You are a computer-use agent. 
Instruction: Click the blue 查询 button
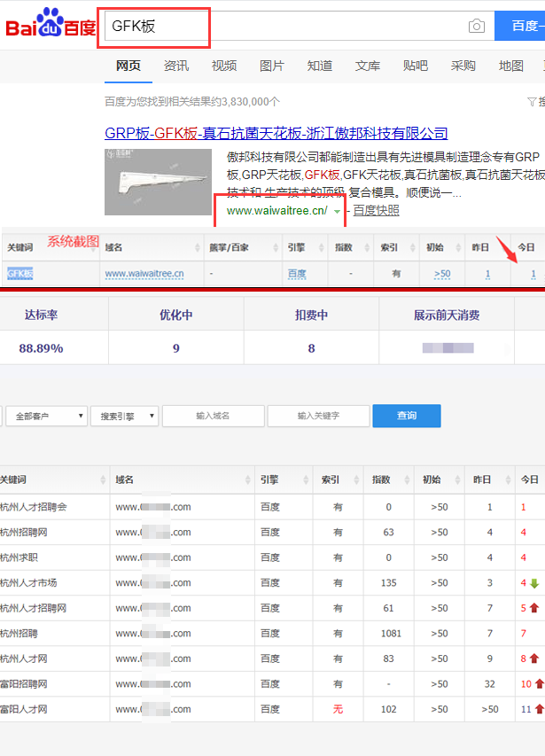coord(407,416)
